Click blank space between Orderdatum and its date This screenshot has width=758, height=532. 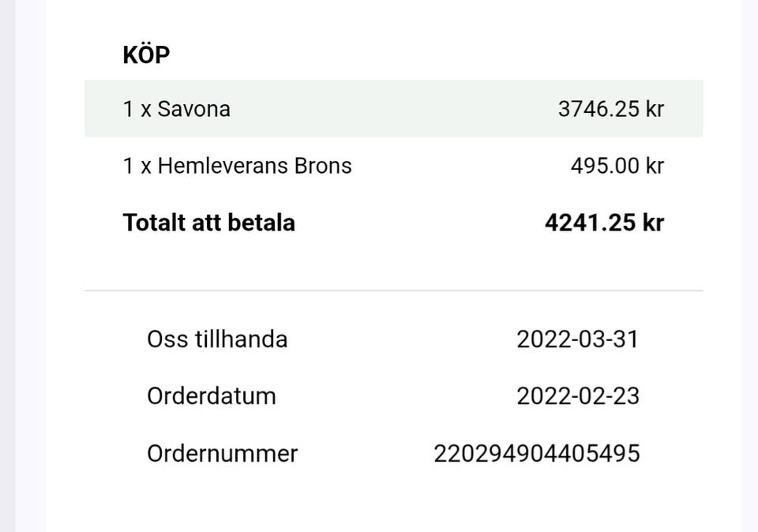(395, 395)
